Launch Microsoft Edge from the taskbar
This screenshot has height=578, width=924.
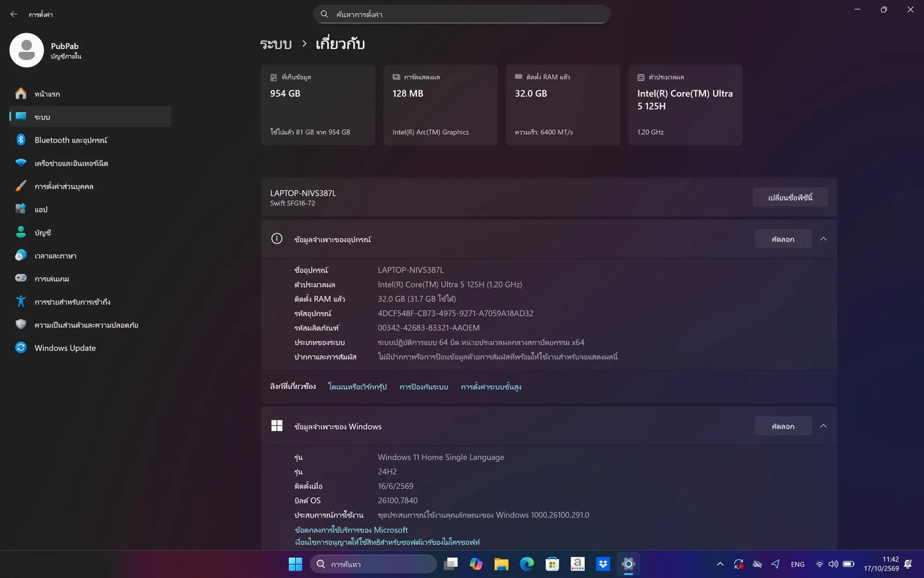coord(527,564)
